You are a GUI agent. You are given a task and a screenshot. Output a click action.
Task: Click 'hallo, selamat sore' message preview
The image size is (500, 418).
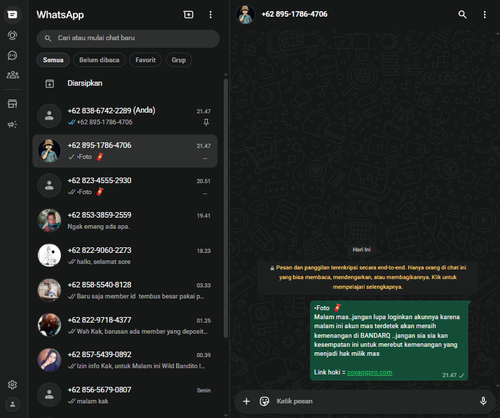[x=104, y=262]
